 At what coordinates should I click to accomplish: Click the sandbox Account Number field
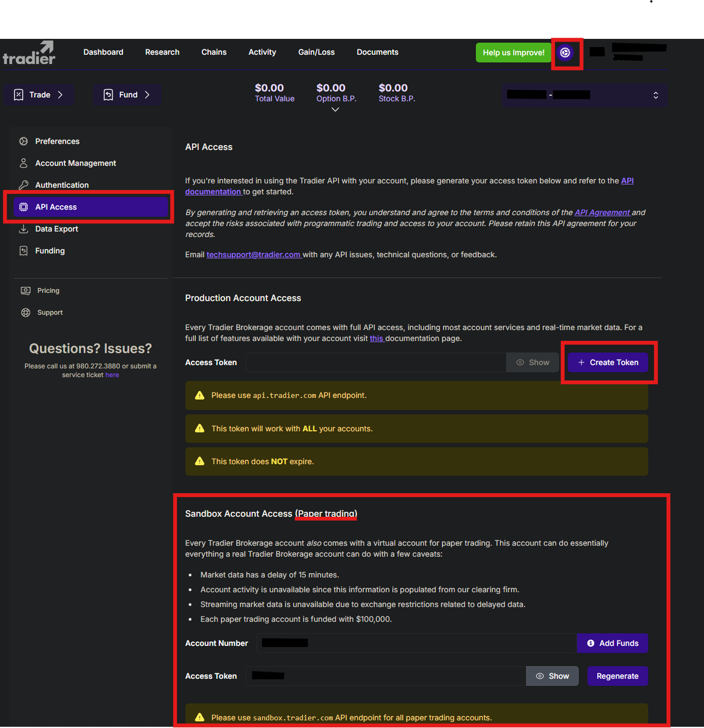coord(417,643)
